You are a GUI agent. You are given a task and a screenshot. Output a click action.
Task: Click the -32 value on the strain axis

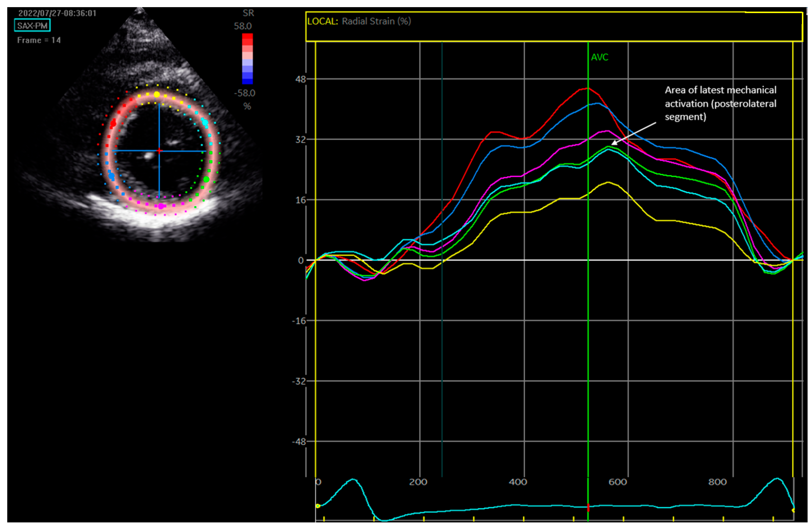[x=299, y=382]
